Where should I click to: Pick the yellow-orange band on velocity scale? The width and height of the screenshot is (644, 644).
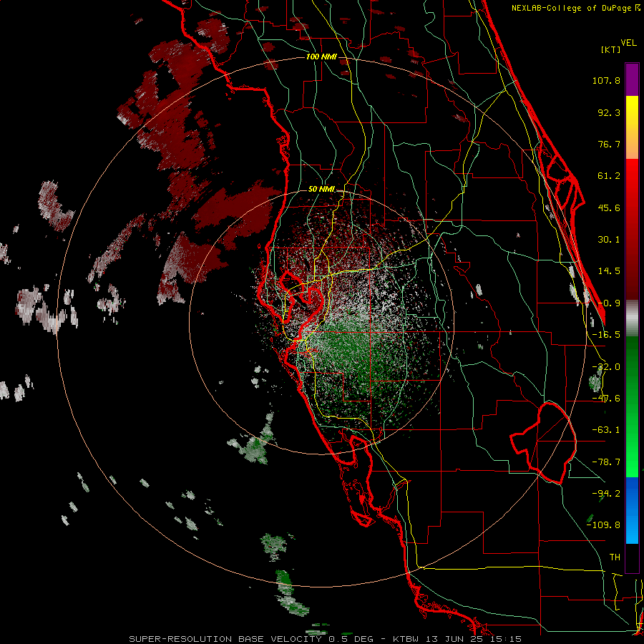coord(632,127)
